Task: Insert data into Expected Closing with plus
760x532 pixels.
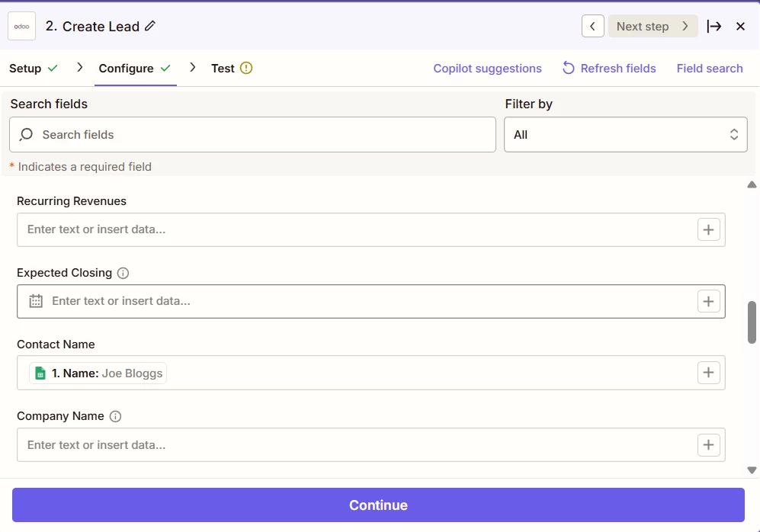Action: click(708, 301)
